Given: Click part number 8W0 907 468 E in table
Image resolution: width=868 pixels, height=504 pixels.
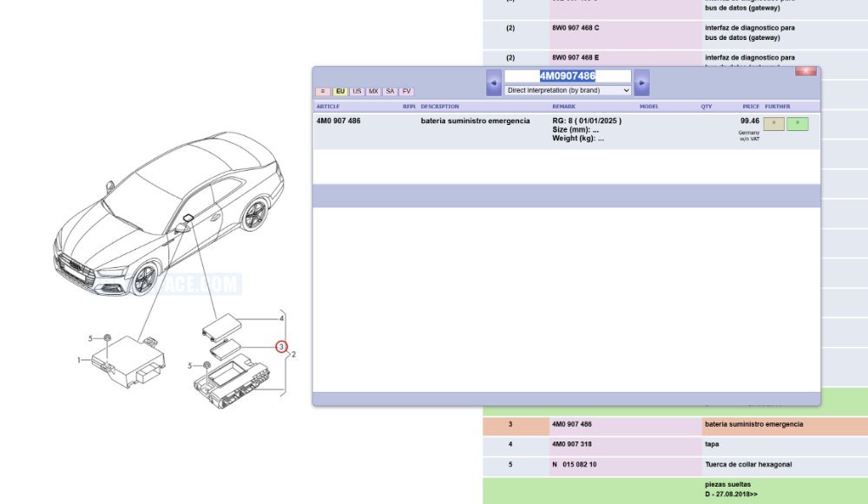Looking at the screenshot, I should click(x=575, y=57).
